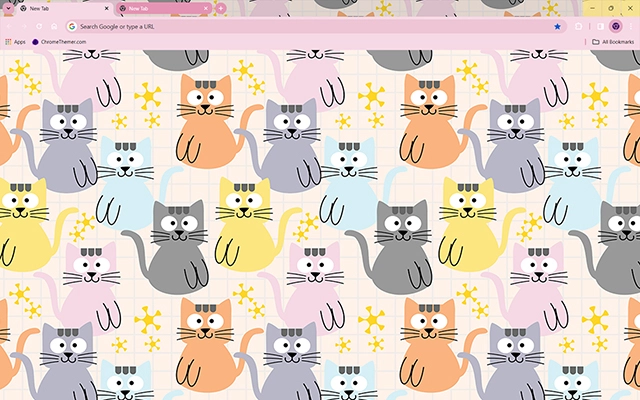Open the Extensions puzzle icon
This screenshot has width=640, height=400.
point(579,27)
